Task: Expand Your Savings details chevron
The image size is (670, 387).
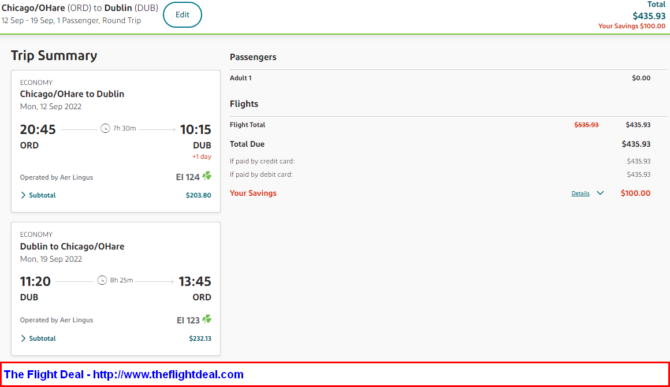Action: coord(600,193)
